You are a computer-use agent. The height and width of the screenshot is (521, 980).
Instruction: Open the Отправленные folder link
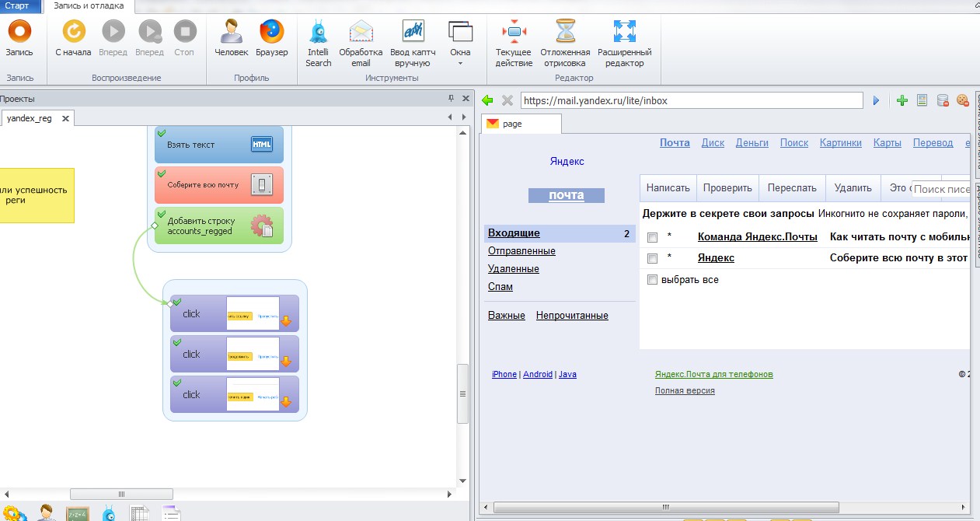point(521,251)
